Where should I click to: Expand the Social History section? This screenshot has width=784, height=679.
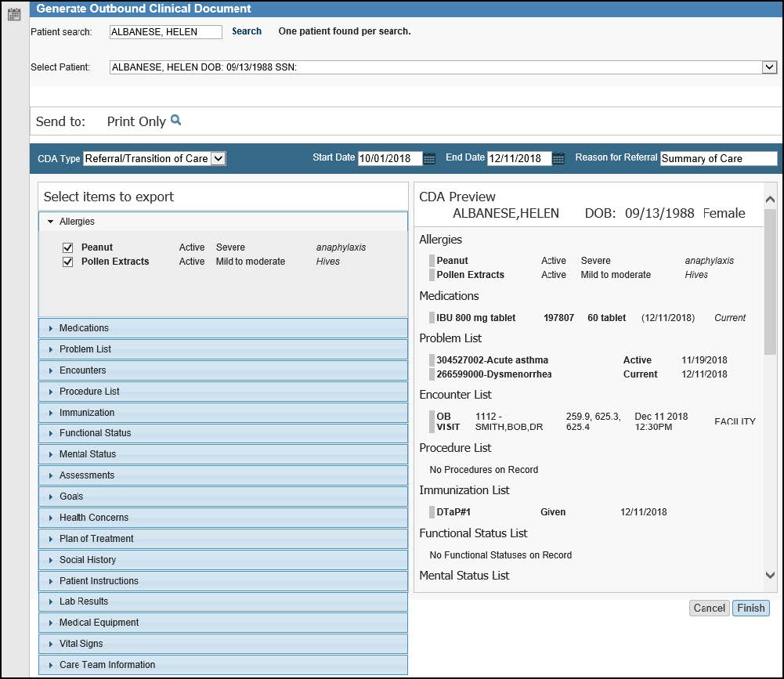tap(223, 559)
